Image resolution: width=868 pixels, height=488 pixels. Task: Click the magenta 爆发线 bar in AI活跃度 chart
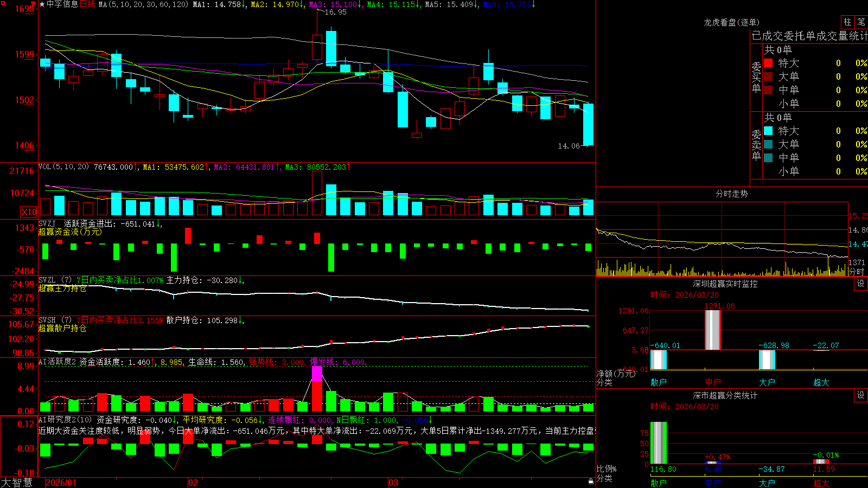[317, 374]
